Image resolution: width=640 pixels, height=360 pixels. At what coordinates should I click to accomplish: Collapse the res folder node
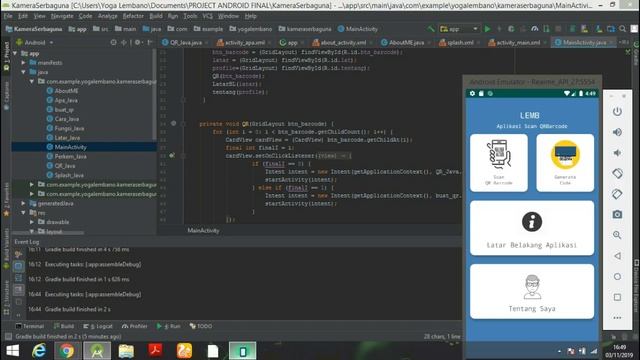point(24,213)
